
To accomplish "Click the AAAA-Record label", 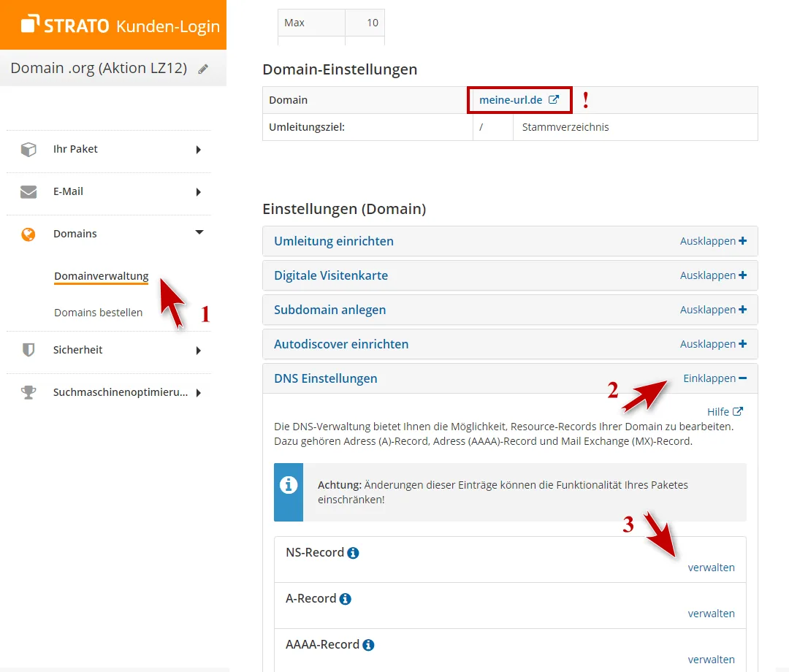I will (322, 644).
